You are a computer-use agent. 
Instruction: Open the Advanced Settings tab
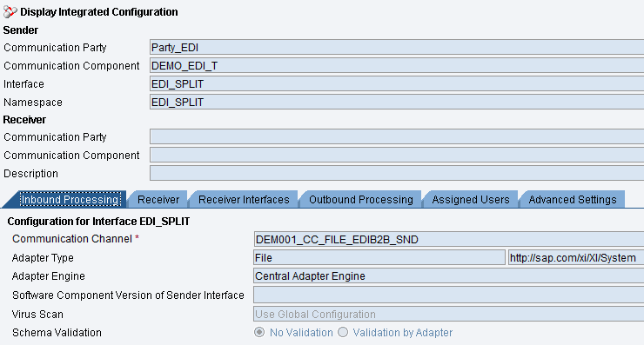click(x=573, y=200)
